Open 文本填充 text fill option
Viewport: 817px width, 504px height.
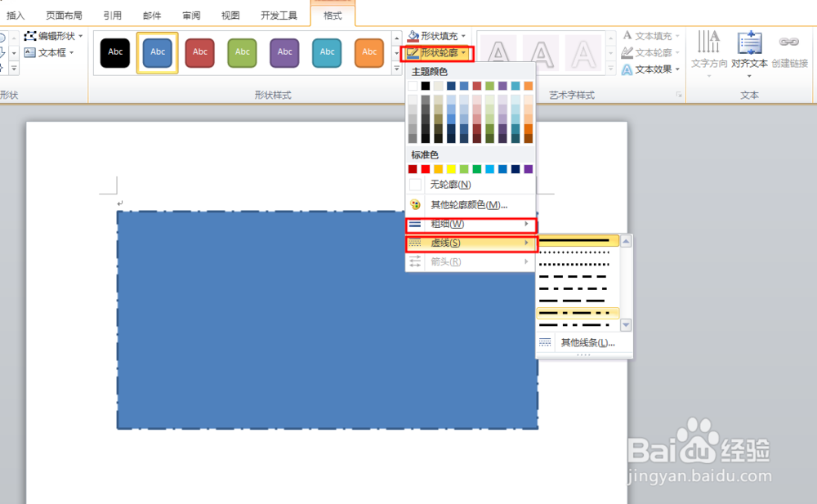pos(651,36)
